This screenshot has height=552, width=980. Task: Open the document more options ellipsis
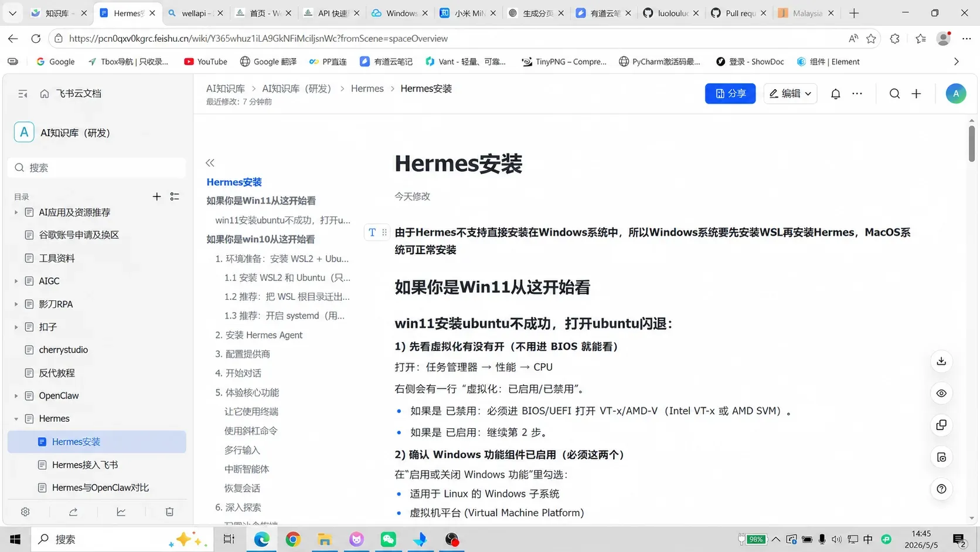[857, 94]
